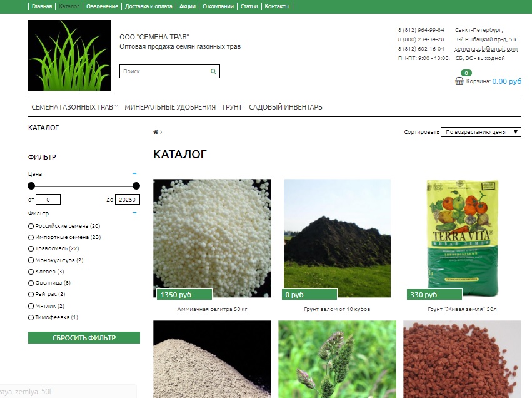
Task: Open Доставка и оплата page
Action: pos(149,6)
